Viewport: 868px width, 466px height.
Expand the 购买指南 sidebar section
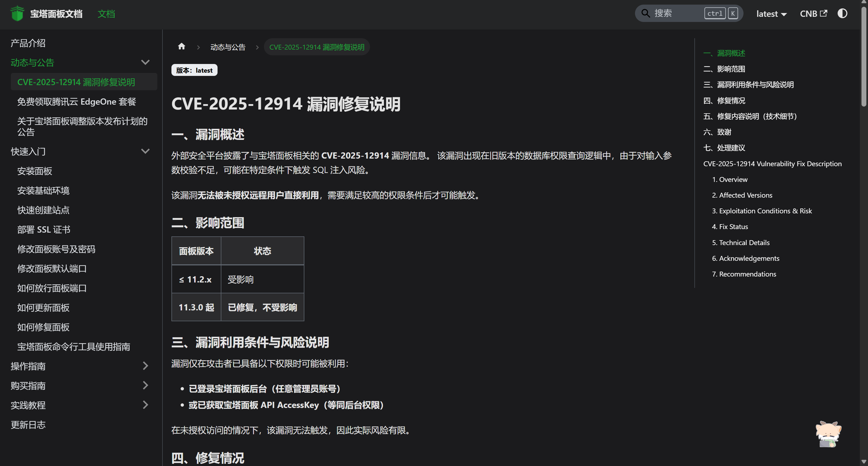pyautogui.click(x=145, y=385)
